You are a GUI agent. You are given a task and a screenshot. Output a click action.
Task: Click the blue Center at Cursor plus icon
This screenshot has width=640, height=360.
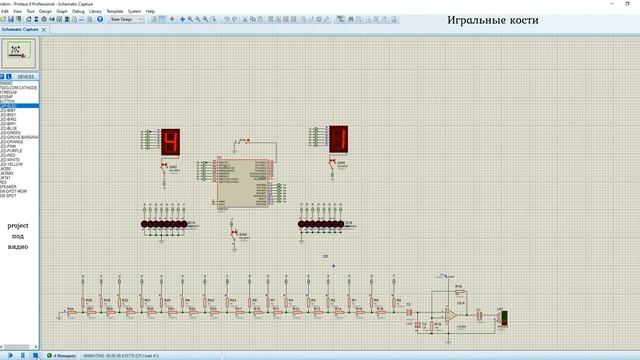(182, 19)
